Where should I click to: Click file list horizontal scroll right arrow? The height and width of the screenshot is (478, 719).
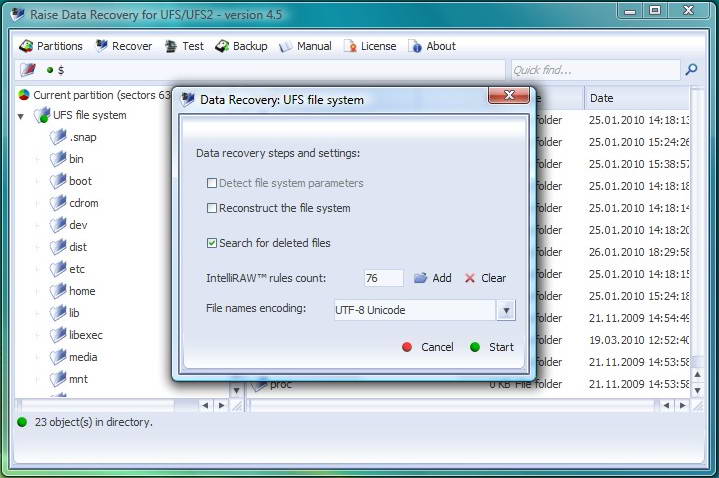[x=683, y=405]
